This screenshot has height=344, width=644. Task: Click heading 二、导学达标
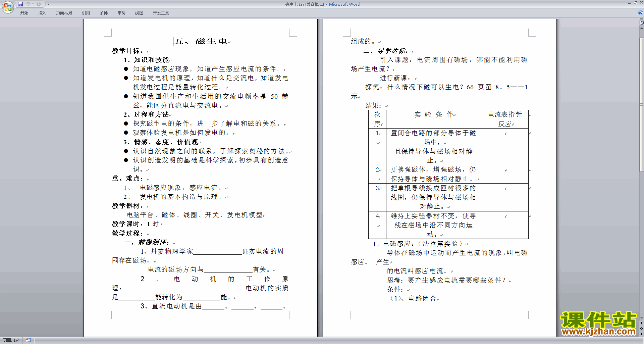[386, 51]
